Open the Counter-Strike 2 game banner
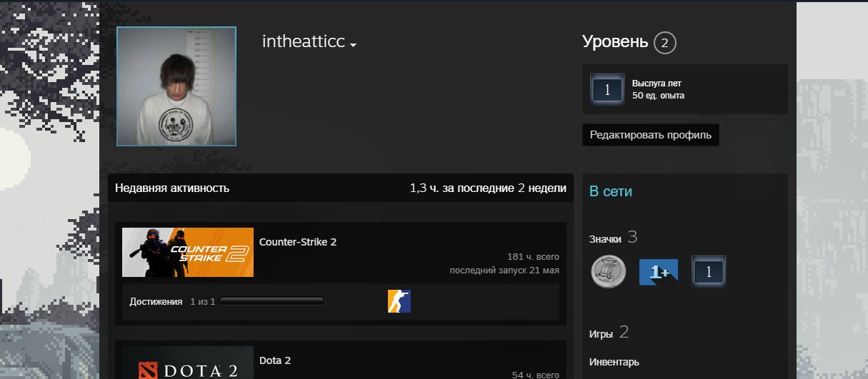The height and width of the screenshot is (379, 868). [188, 253]
